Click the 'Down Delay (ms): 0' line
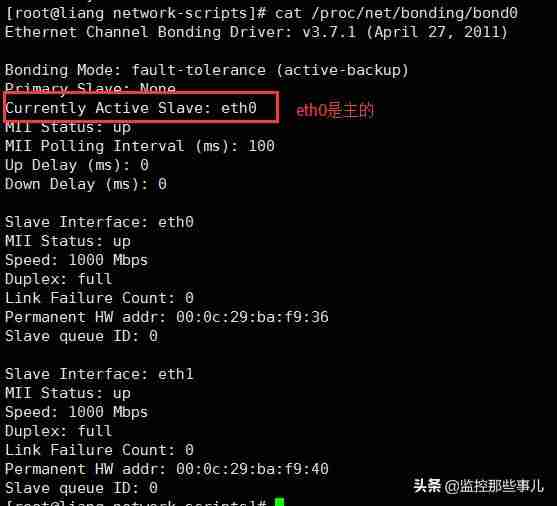 point(86,184)
